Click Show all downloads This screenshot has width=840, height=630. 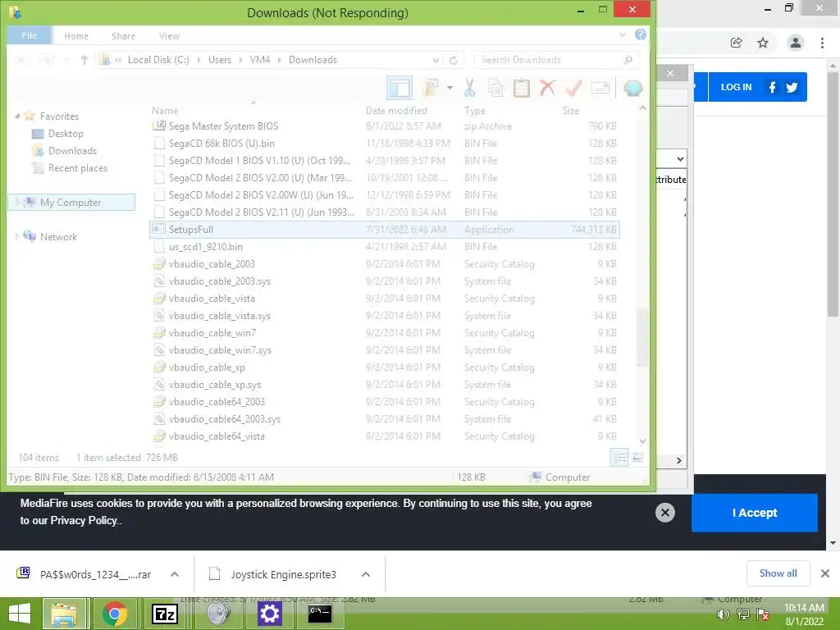[x=778, y=573]
